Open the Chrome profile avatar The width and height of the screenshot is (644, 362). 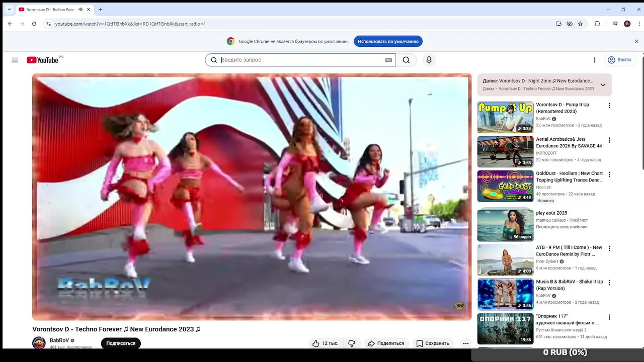pyautogui.click(x=627, y=24)
